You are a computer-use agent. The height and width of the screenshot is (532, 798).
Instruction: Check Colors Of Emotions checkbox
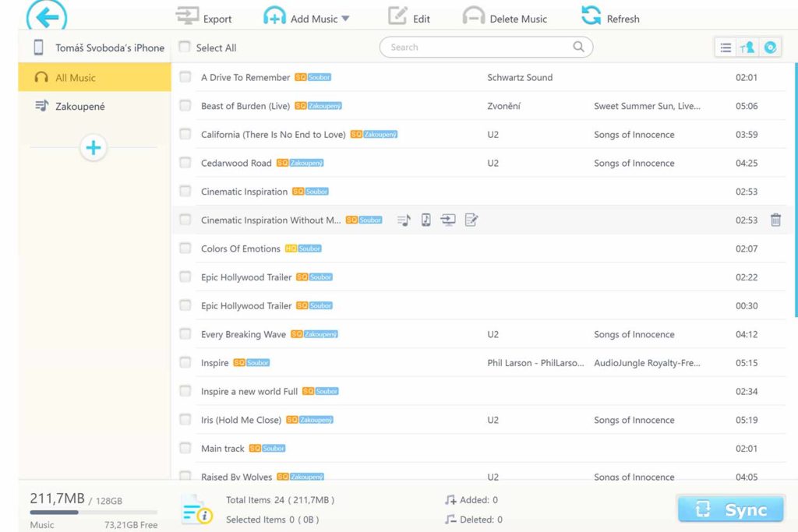click(x=185, y=248)
